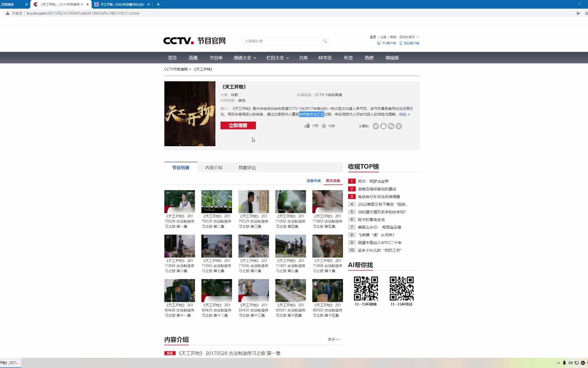This screenshot has width=588, height=368.
Task: Share to Weibo icon
Action: 376,126
